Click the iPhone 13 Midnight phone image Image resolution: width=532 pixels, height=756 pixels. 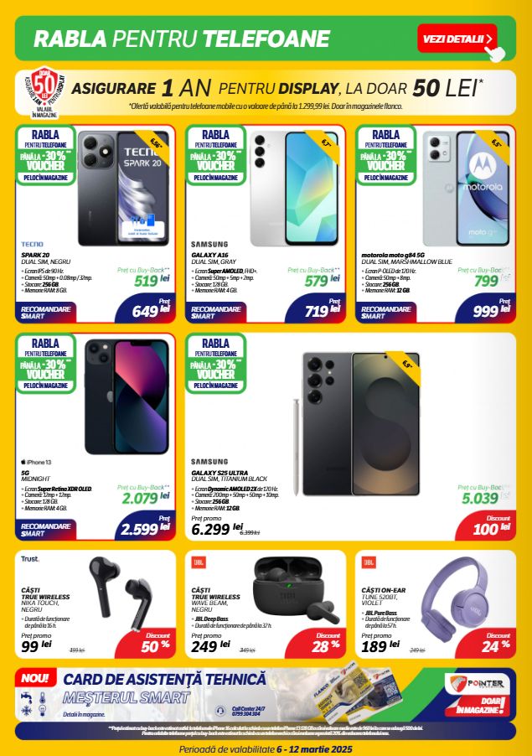point(127,396)
